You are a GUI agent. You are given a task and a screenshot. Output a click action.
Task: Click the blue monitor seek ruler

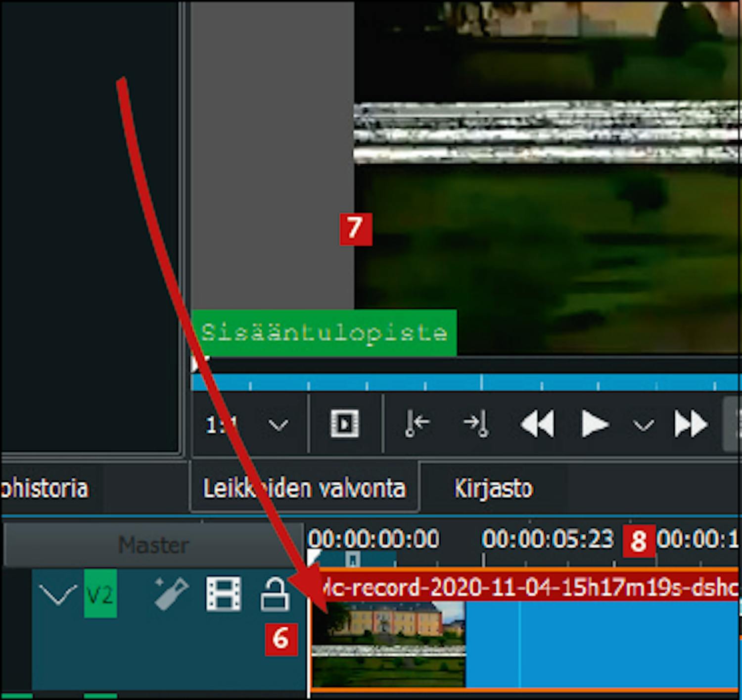pyautogui.click(x=465, y=382)
